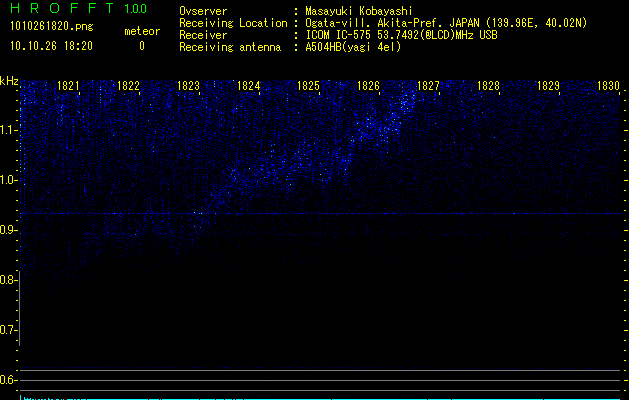Click the Receiver label
629x400 pixels.
point(203,35)
